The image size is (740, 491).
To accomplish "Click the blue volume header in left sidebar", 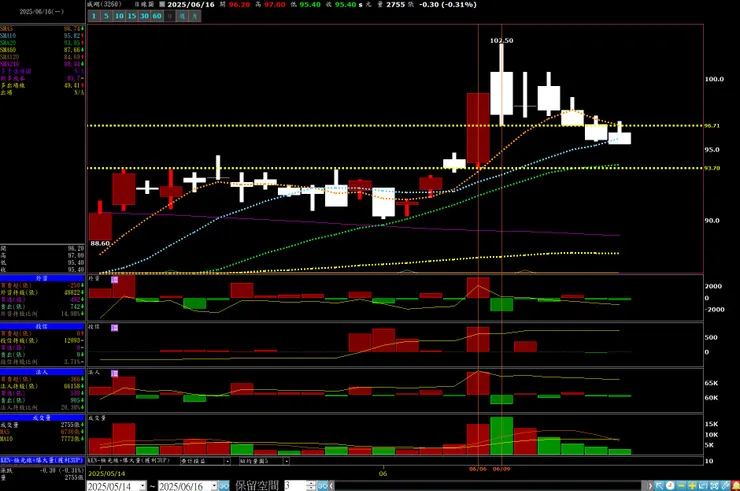I will pos(42,418).
